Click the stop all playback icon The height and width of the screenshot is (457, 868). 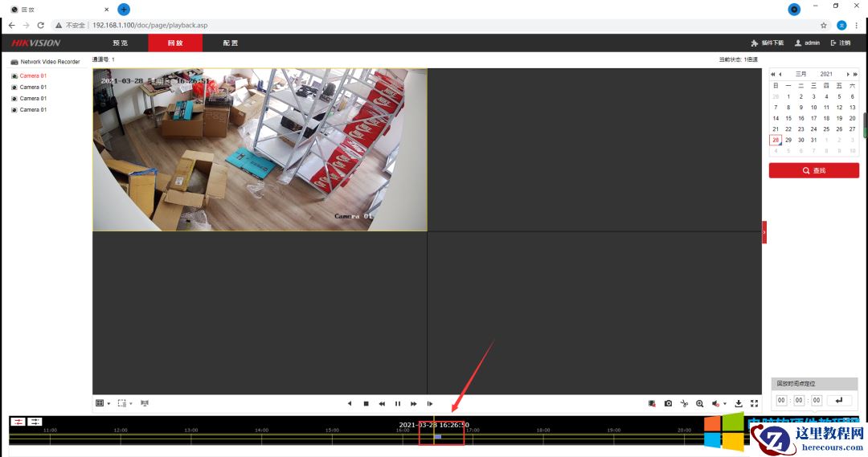652,403
